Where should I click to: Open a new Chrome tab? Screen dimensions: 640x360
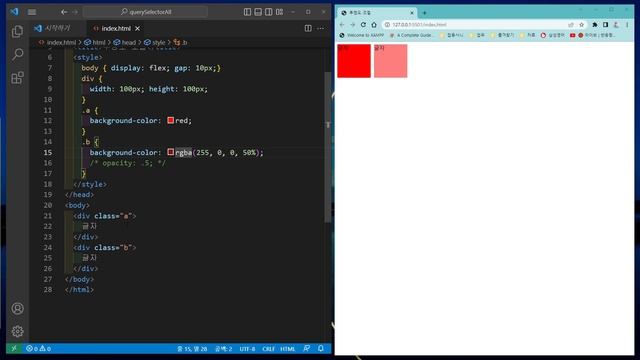(x=424, y=13)
